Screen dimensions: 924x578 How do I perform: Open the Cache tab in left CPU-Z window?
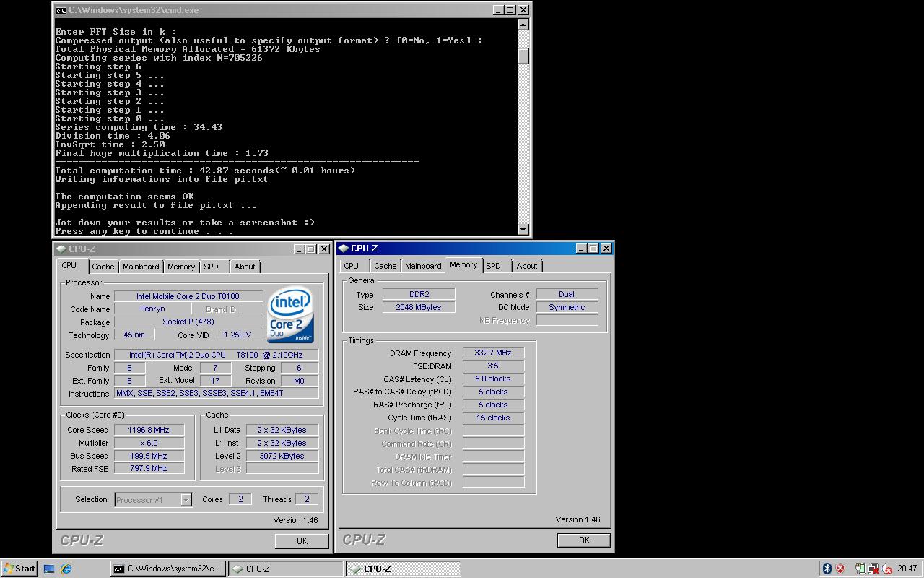point(103,267)
